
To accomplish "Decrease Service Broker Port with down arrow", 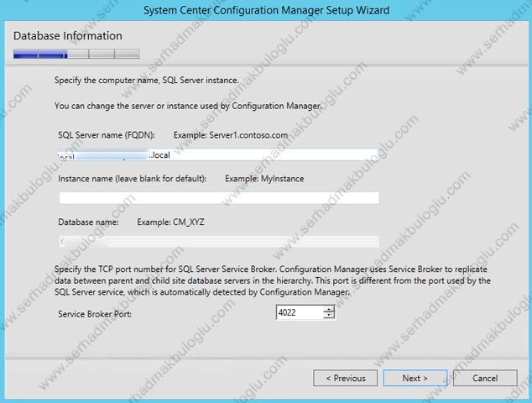I will pos(329,316).
